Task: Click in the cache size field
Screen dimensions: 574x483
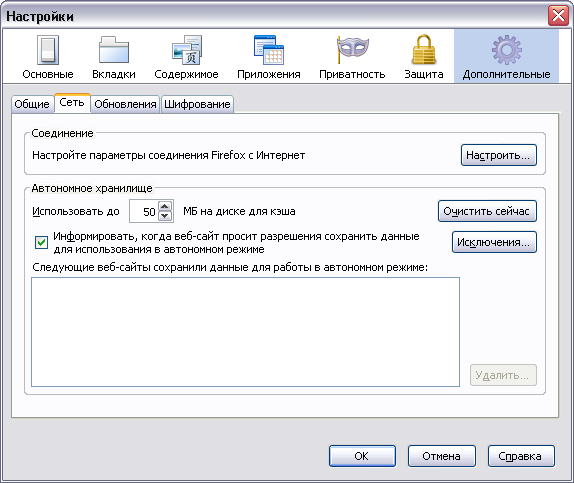Action: point(144,211)
